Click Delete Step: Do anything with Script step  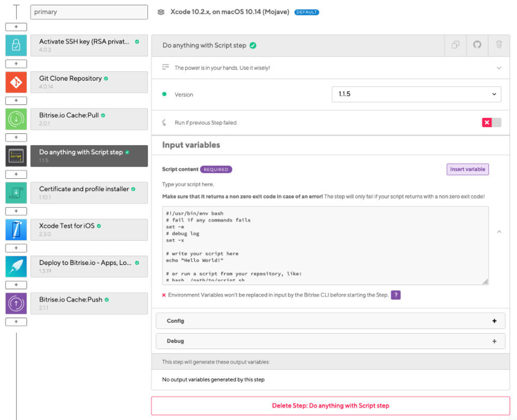pos(330,406)
